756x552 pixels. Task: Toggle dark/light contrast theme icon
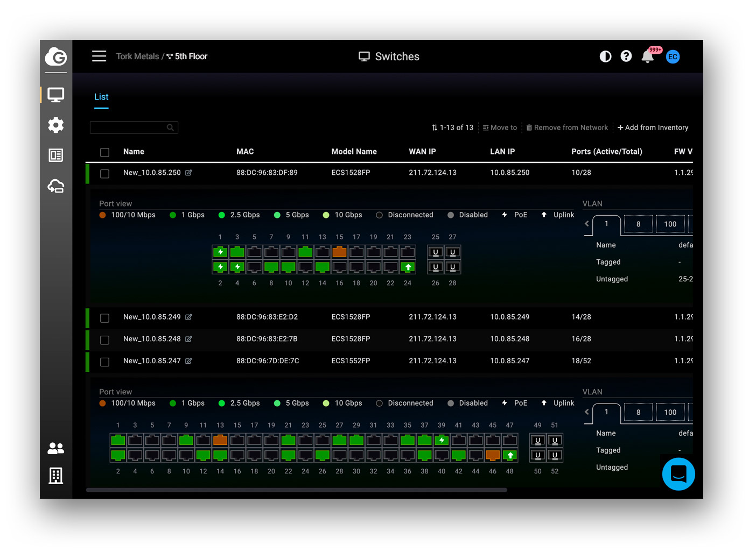click(x=605, y=56)
